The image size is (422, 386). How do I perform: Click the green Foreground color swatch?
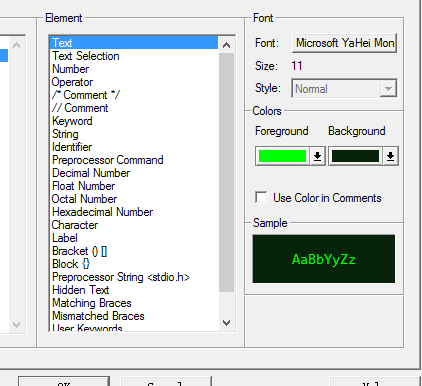tap(282, 156)
